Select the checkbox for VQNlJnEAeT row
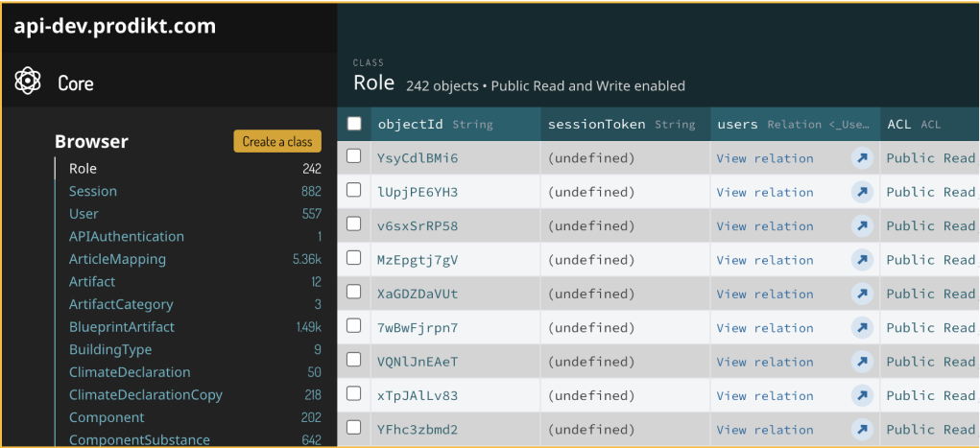The width and height of the screenshot is (980, 448). (354, 361)
